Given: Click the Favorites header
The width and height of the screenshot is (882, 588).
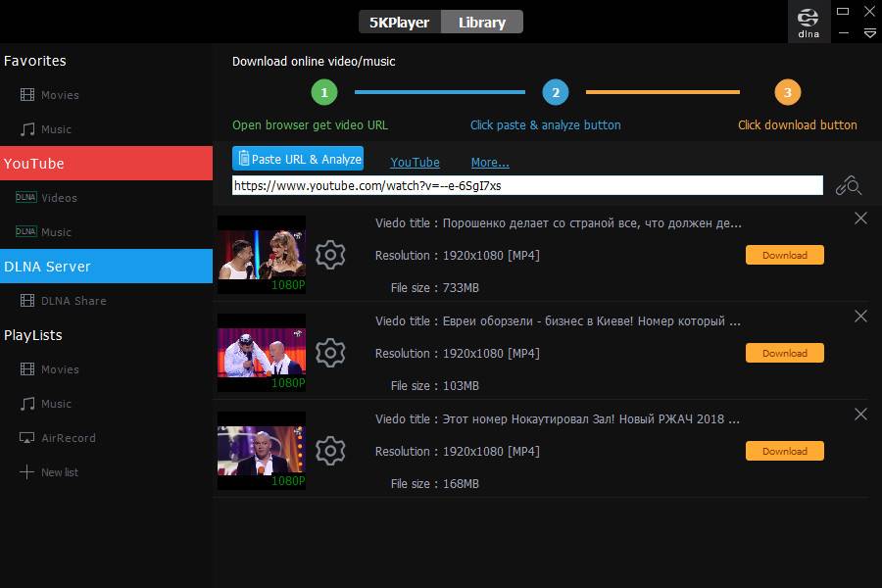Looking at the screenshot, I should [35, 61].
